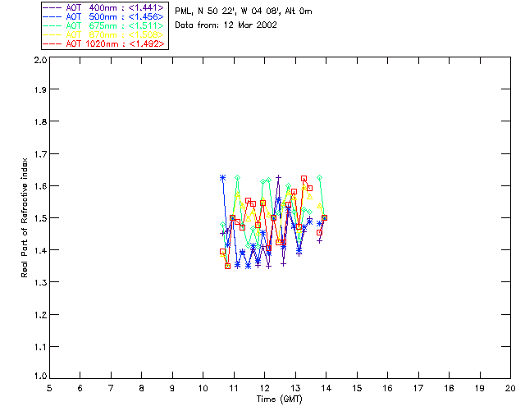Click the x-axis label 7

[111, 388]
